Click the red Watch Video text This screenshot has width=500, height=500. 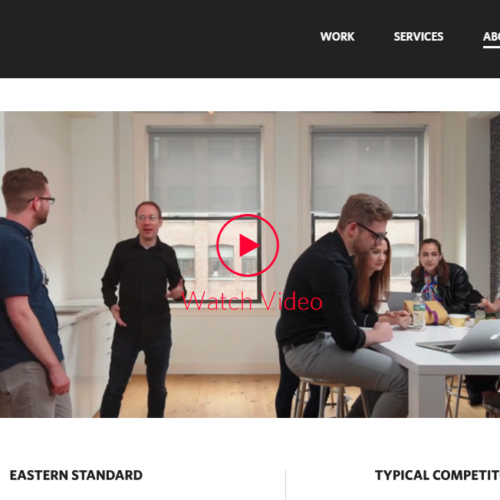point(252,301)
